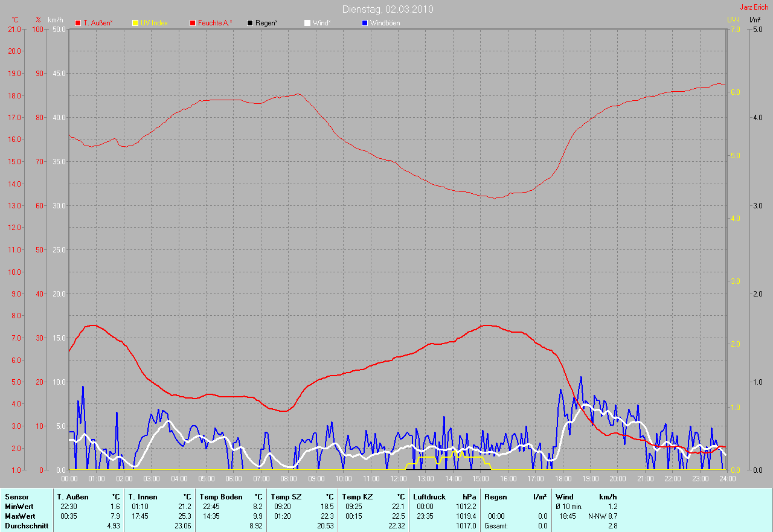Click the white Wind legend swatch
The image size is (773, 532).
click(x=307, y=23)
